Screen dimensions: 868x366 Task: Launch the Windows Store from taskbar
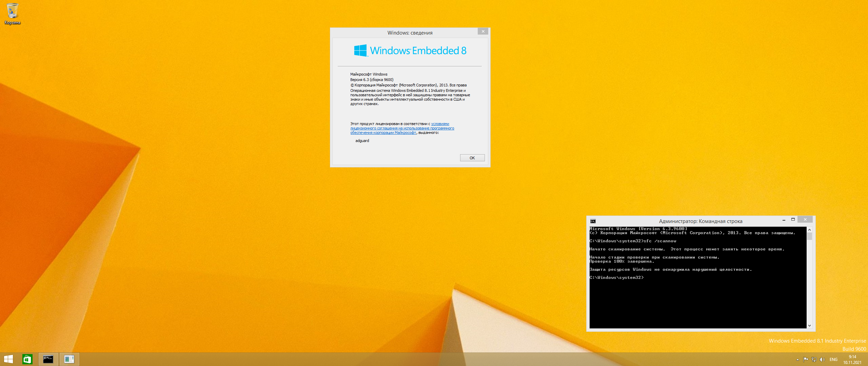coord(27,359)
